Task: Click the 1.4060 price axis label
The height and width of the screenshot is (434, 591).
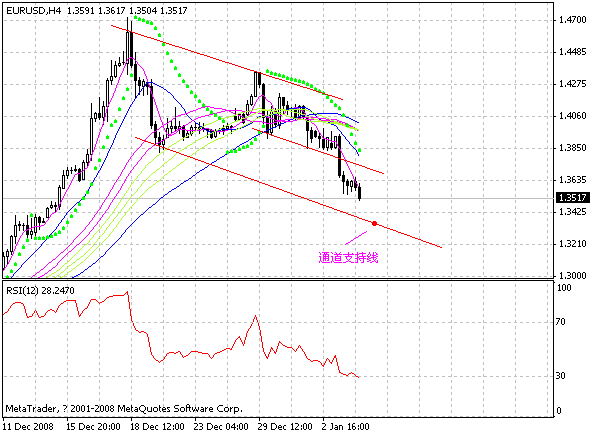Action: pos(573,116)
